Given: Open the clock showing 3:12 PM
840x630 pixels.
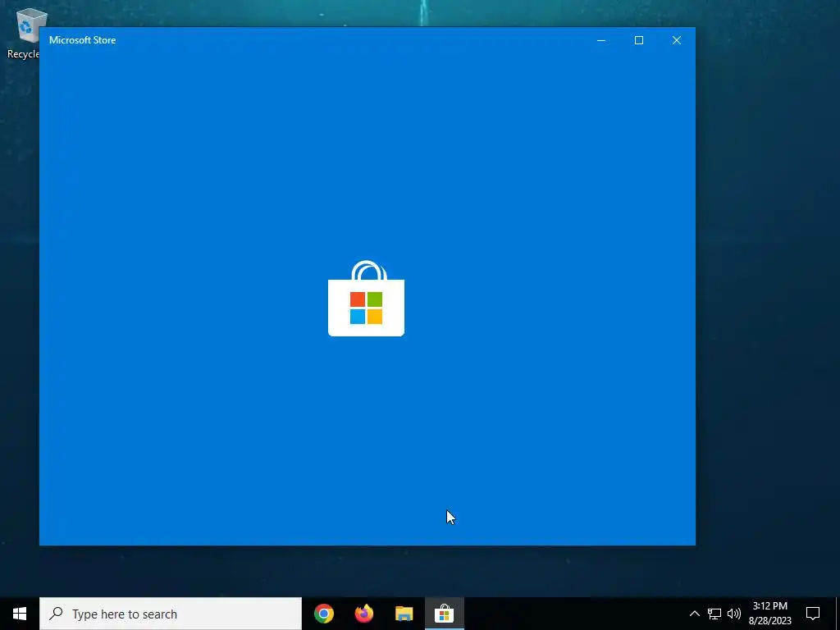Looking at the screenshot, I should 769,614.
